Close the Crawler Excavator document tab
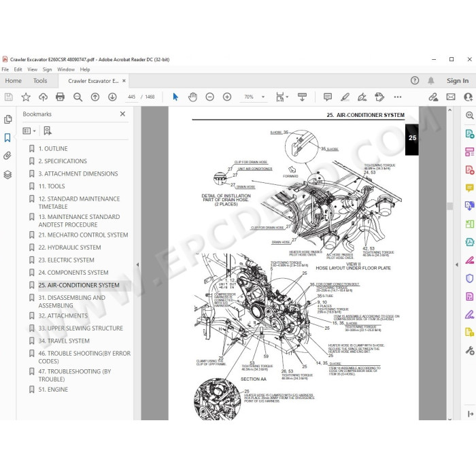Screen dimensions: 476x476 pos(124,81)
